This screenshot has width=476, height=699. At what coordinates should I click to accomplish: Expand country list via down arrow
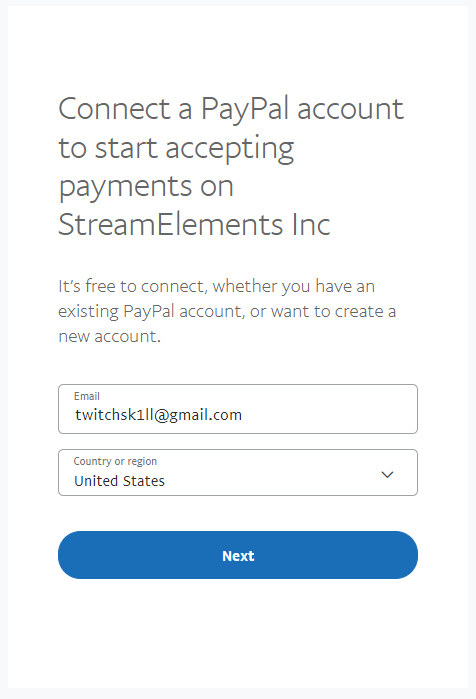(x=387, y=474)
